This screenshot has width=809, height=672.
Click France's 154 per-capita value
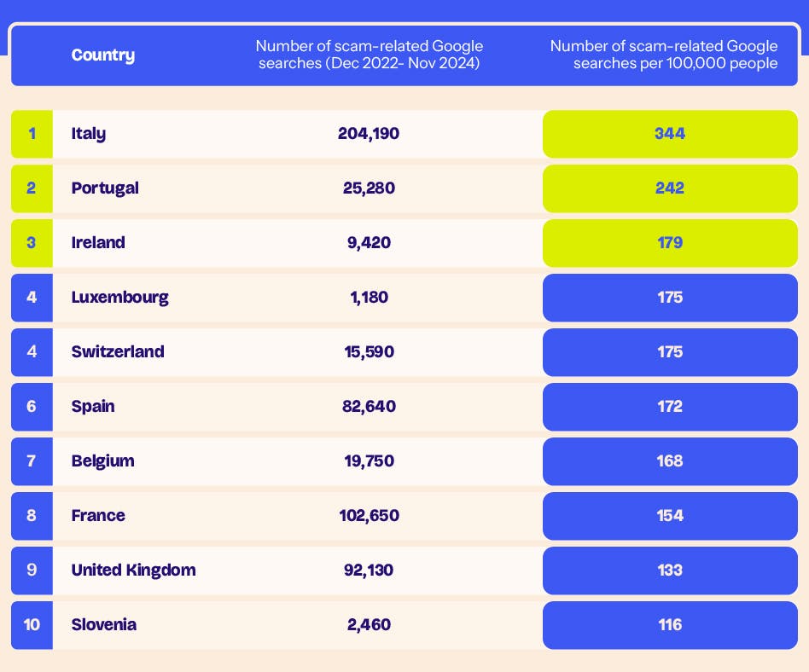point(670,516)
